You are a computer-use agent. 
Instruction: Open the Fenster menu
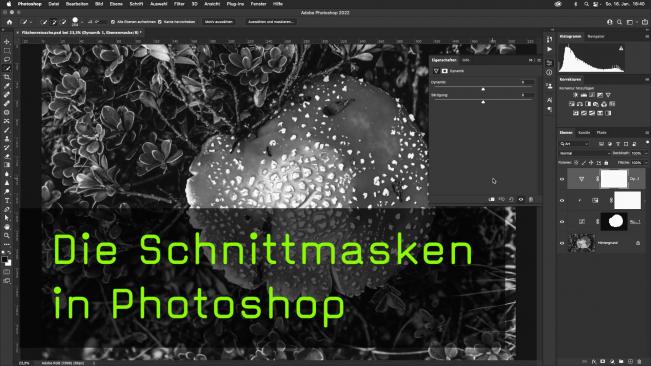[x=258, y=4]
